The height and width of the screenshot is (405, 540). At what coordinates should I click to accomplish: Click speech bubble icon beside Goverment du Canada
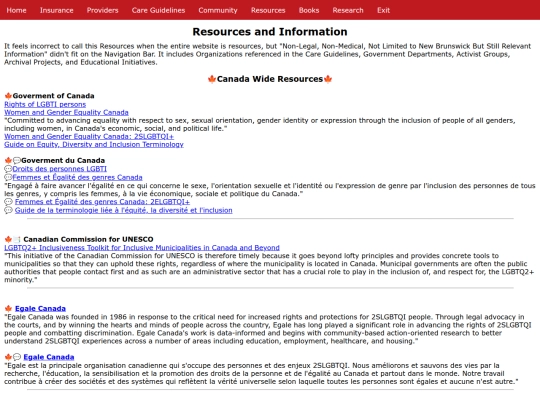click(x=17, y=160)
